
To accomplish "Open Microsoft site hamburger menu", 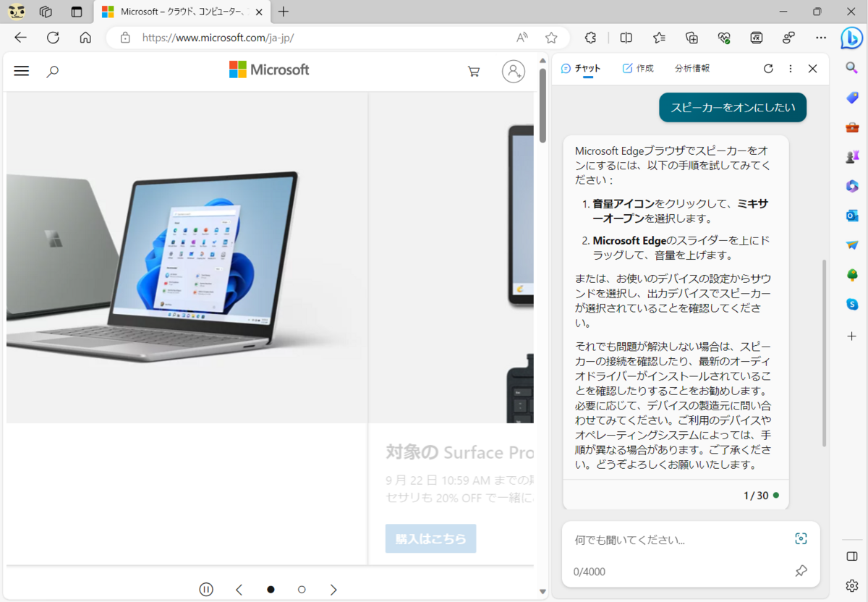I will 22,71.
